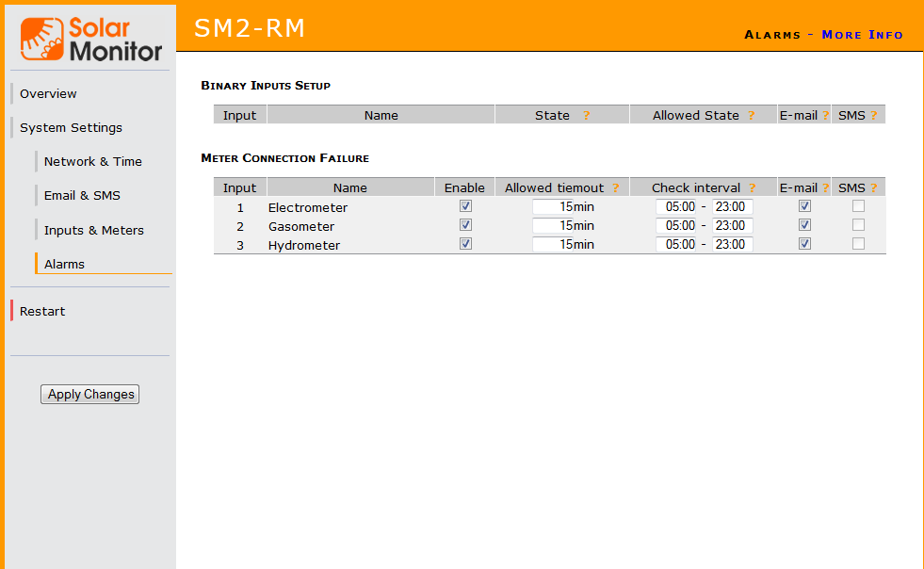Open Email & SMS settings
Viewport: 924px width, 569px height.
click(x=82, y=195)
